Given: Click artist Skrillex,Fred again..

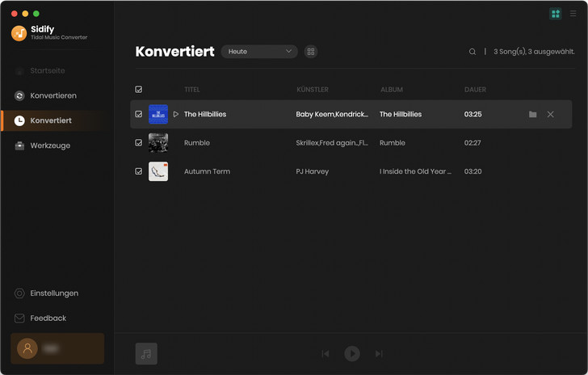Looking at the screenshot, I should point(332,142).
